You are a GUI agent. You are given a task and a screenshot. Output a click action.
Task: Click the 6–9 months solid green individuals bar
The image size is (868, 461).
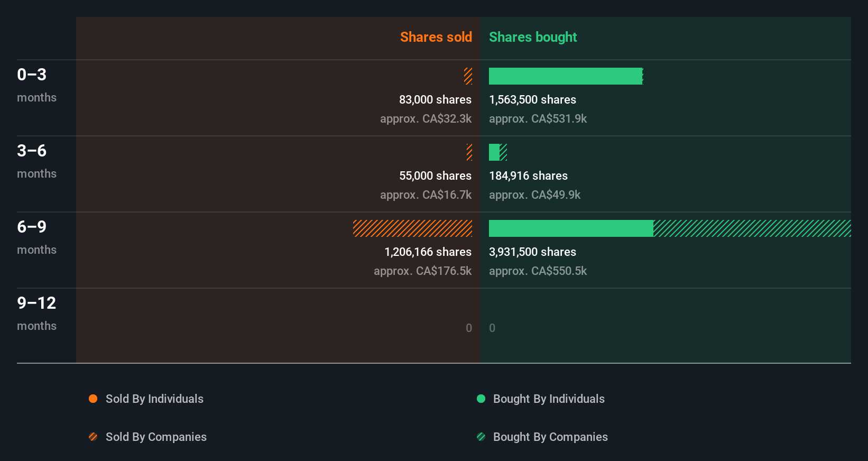(571, 228)
